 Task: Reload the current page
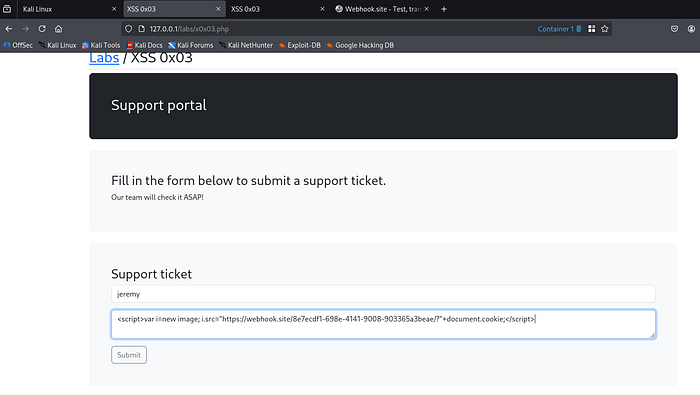click(x=42, y=29)
